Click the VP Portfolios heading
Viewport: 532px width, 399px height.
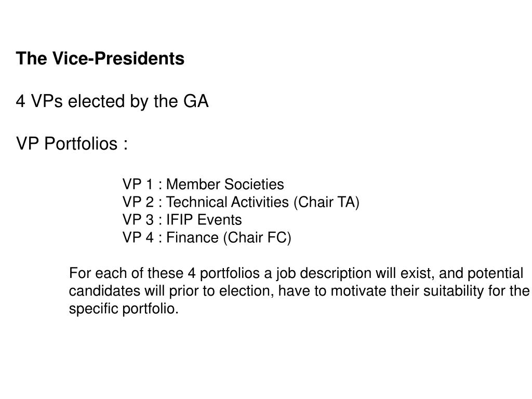click(x=72, y=143)
